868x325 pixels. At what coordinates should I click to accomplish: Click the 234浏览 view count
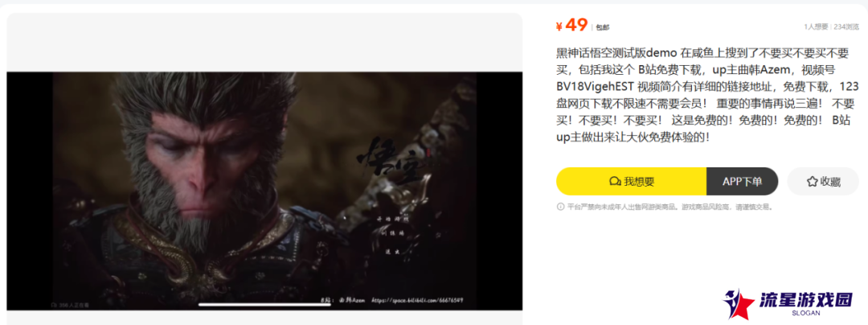[x=846, y=27]
